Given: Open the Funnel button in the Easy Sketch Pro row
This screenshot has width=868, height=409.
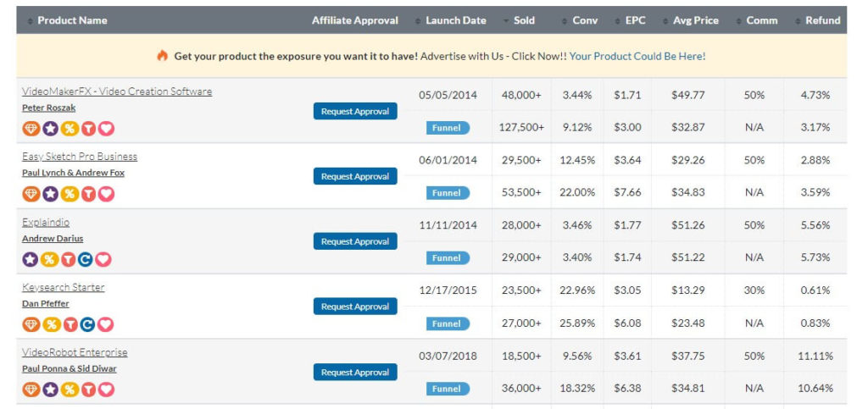Looking at the screenshot, I should (448, 193).
